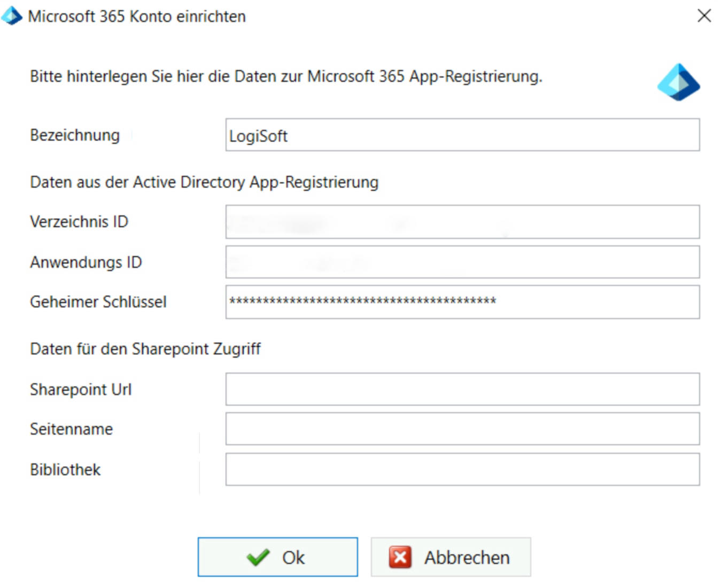Click the 'Geheimer Schlüssel' label text
Screen dimensions: 721x588
click(x=98, y=302)
